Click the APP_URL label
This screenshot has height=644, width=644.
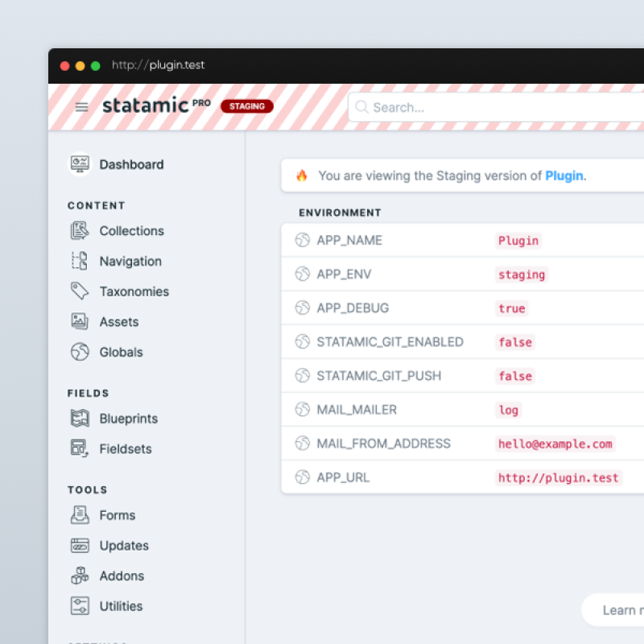(344, 477)
